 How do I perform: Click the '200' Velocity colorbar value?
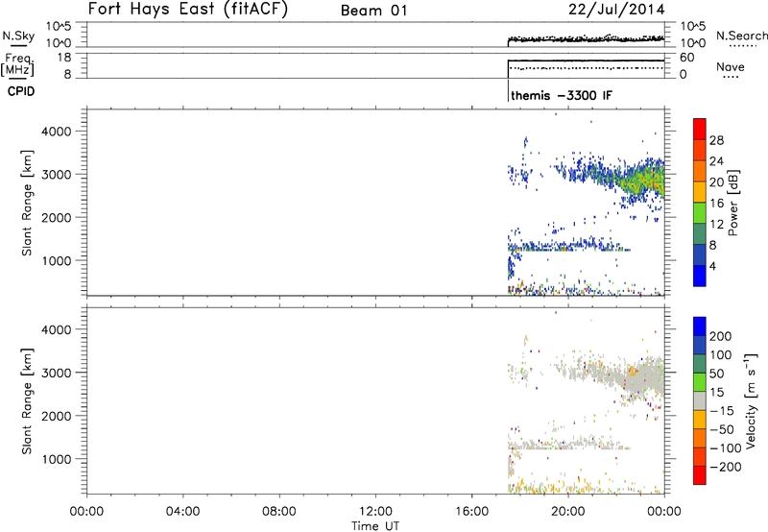[x=721, y=336]
